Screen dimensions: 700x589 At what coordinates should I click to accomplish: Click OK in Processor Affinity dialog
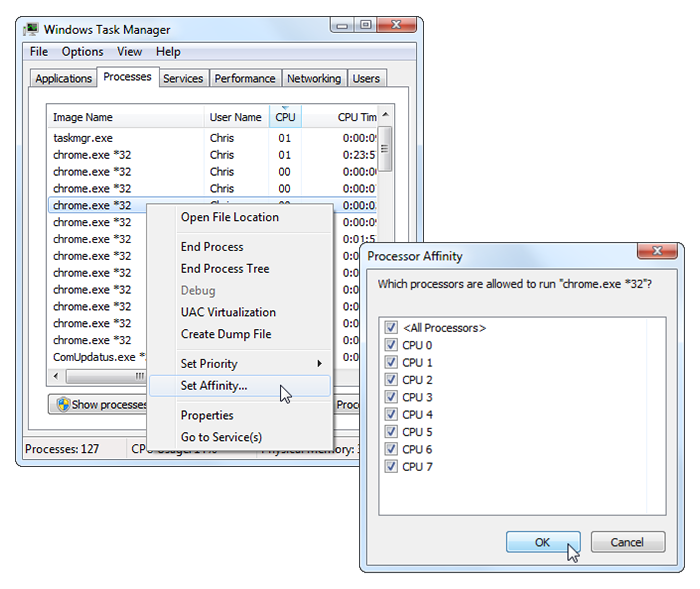tap(543, 542)
